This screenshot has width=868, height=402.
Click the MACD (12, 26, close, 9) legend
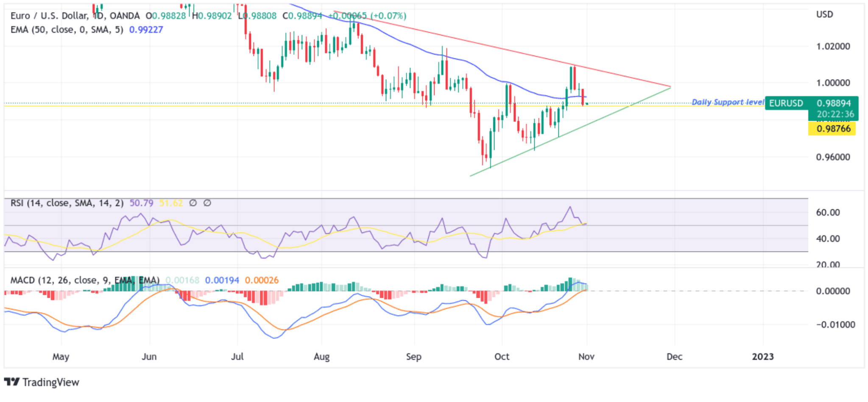point(85,280)
